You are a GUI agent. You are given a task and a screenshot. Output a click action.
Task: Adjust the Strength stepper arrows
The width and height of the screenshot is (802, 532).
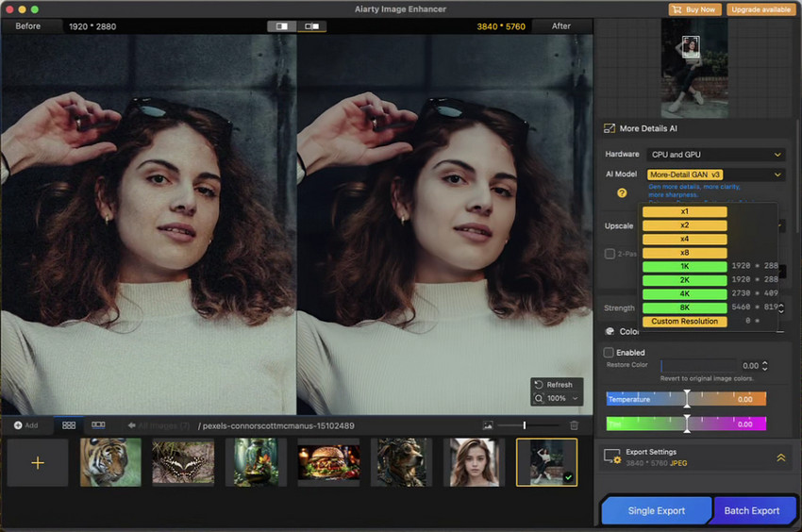(x=781, y=308)
